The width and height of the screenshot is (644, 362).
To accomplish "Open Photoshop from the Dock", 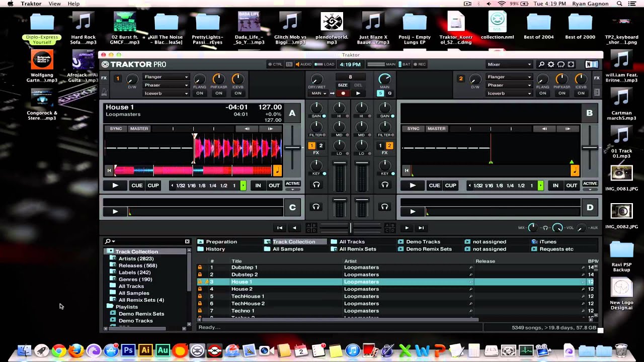I will pyautogui.click(x=128, y=350).
